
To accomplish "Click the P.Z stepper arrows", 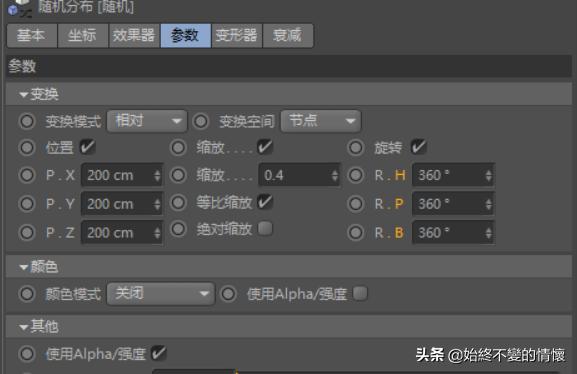I will (x=157, y=233).
